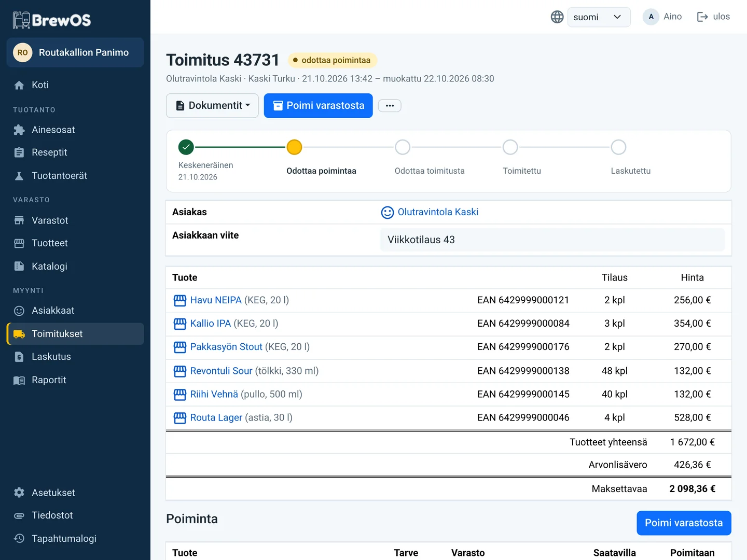Click the Tuotantoerät flask icon
This screenshot has width=747, height=560.
pos(19,176)
